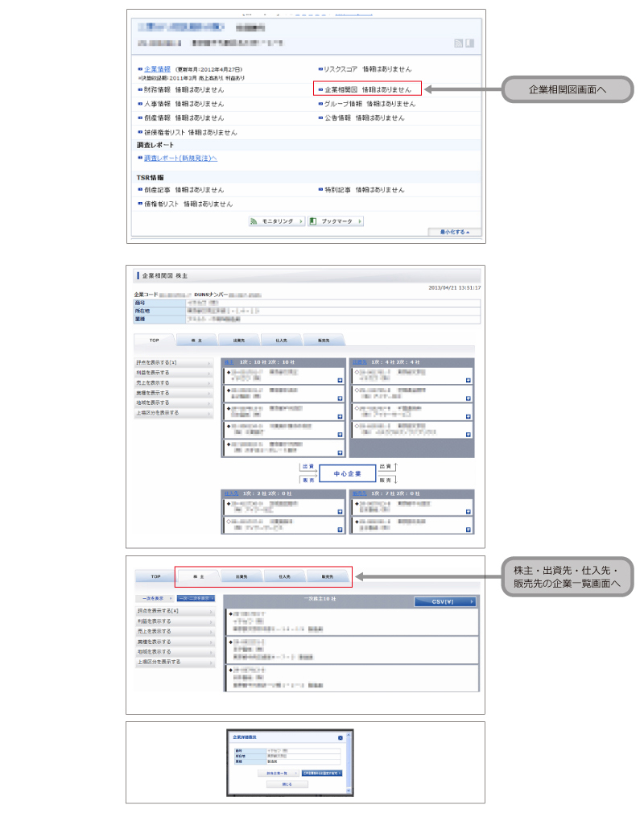Click 上場区分を表示する on correlation diagram sidebar

[x=174, y=413]
